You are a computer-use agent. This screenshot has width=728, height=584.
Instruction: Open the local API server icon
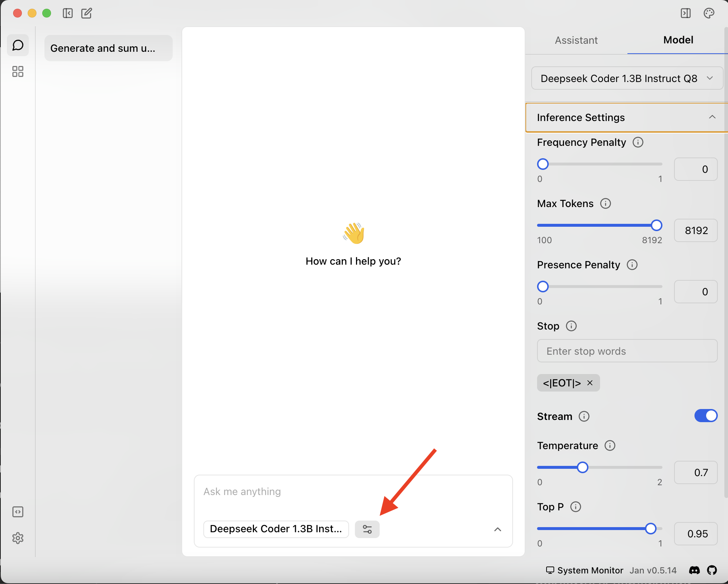click(x=17, y=512)
